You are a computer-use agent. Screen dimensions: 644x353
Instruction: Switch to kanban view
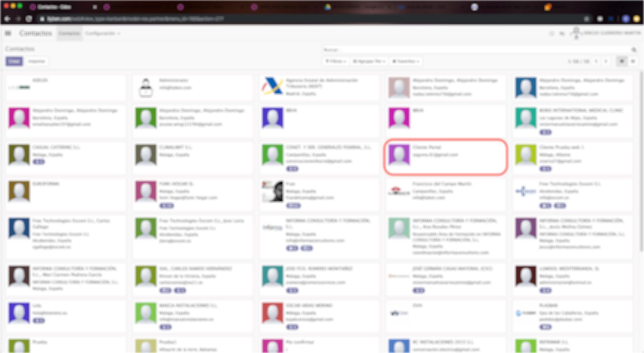tap(622, 61)
